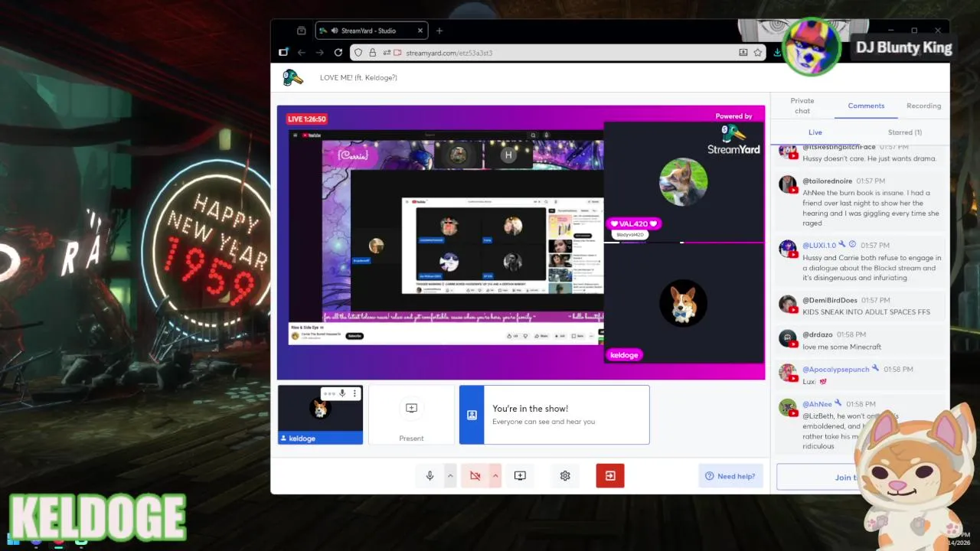This screenshot has width=980, height=551.
Task: Open StreamYard settings gear
Action: 565,476
